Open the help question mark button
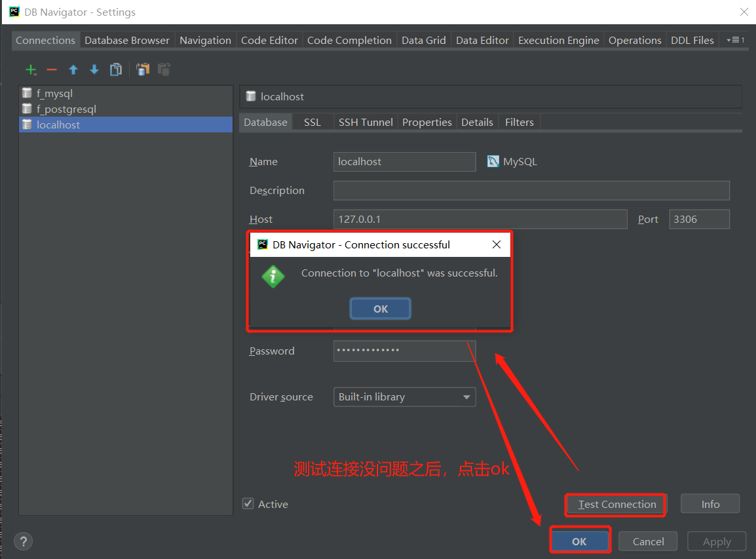 23,541
